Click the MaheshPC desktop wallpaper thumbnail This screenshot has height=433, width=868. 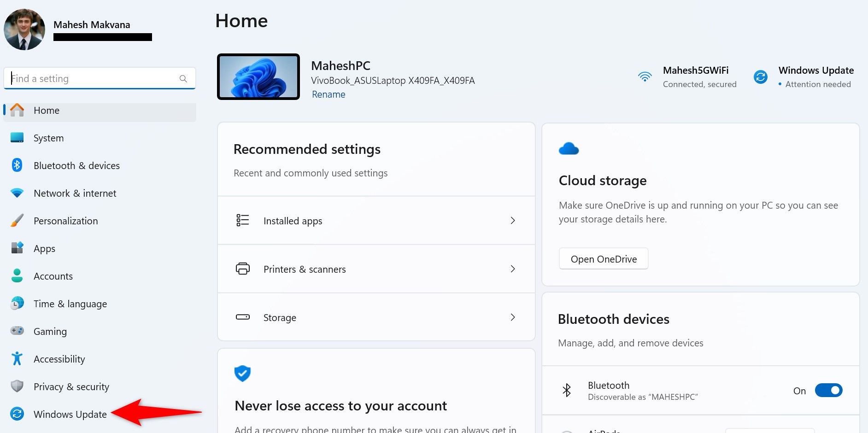click(258, 76)
